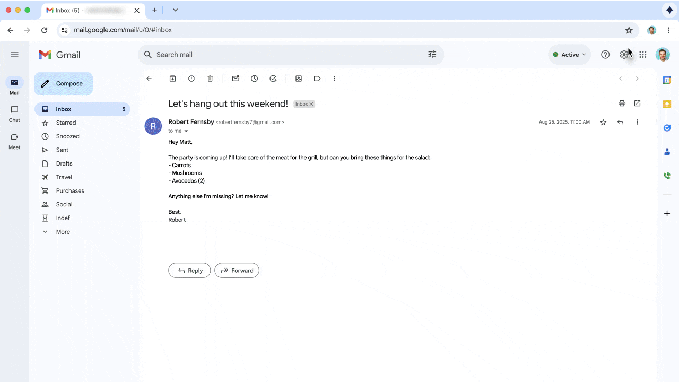Open the Active status dropdown
Viewport: 679px width, 382px height.
pos(569,55)
